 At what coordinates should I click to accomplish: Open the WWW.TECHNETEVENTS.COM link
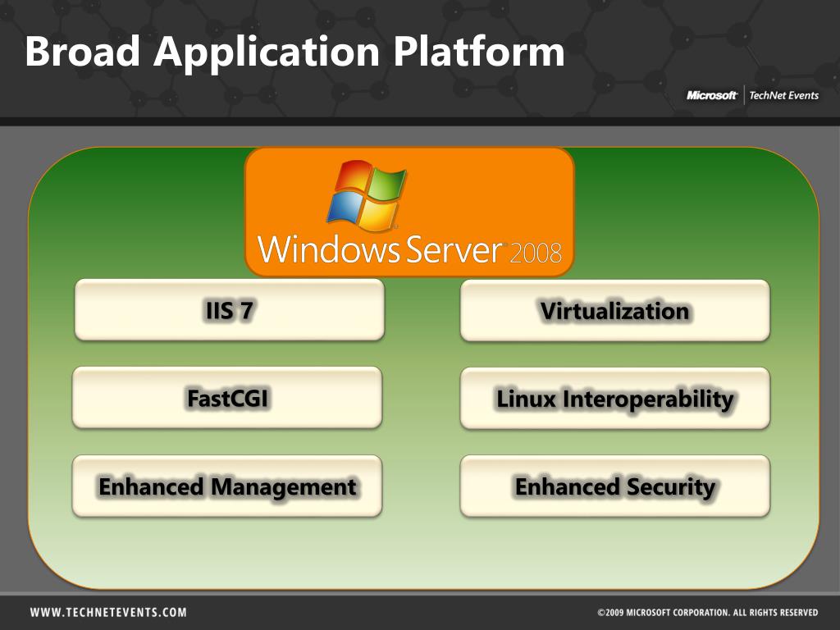[108, 612]
